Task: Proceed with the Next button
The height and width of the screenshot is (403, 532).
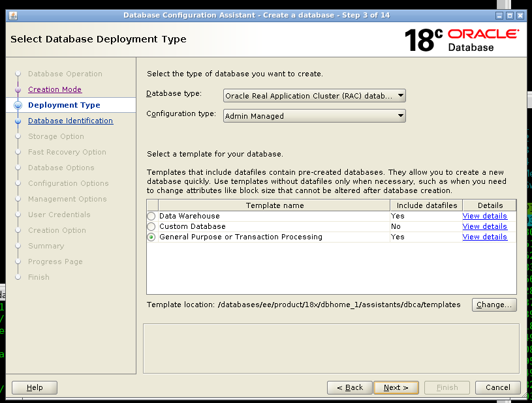Action: [x=396, y=387]
